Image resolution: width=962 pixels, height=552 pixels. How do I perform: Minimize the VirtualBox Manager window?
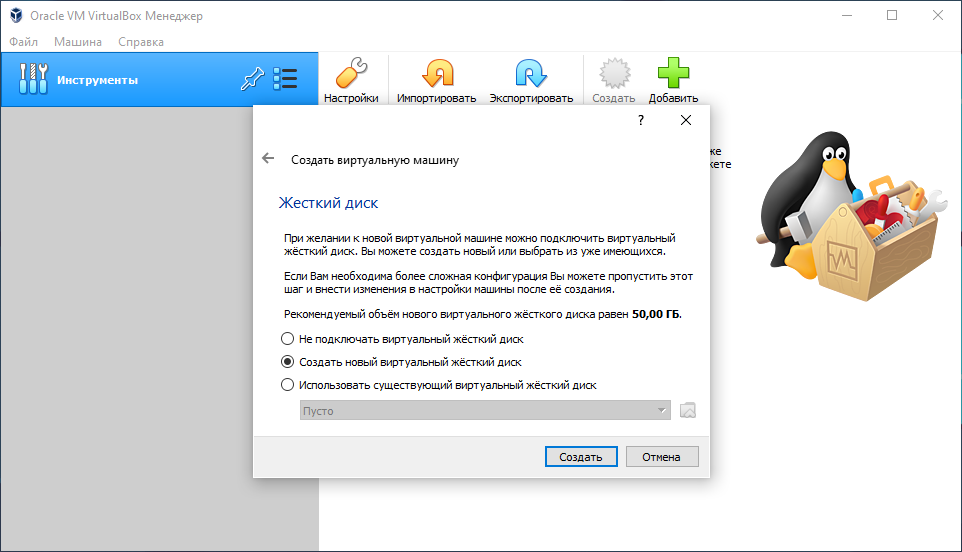coord(847,15)
